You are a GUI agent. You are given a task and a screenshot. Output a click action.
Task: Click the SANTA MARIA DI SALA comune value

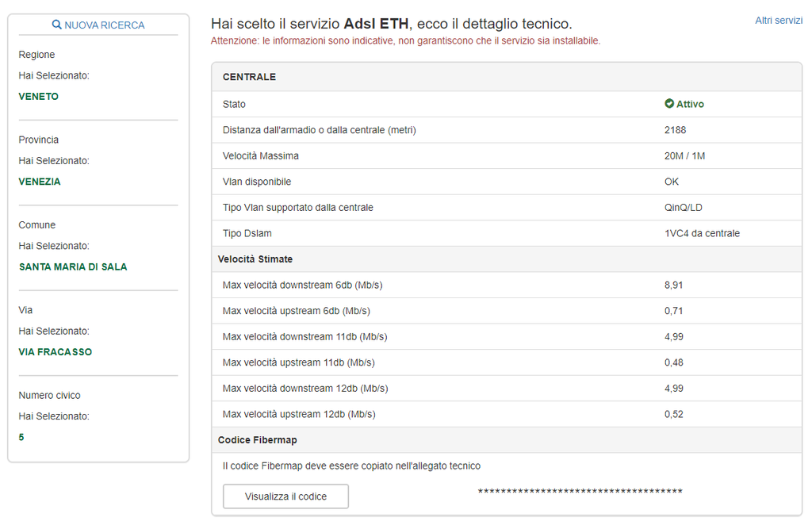click(x=73, y=266)
